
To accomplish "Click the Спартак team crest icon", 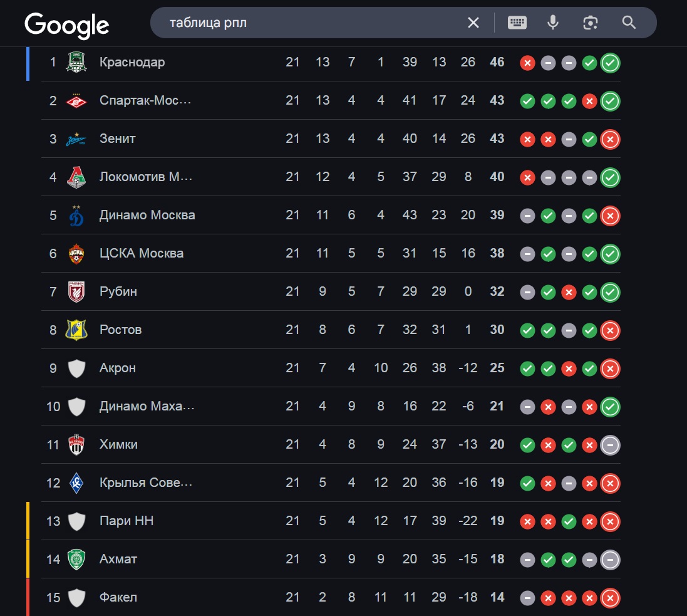I will (x=76, y=101).
